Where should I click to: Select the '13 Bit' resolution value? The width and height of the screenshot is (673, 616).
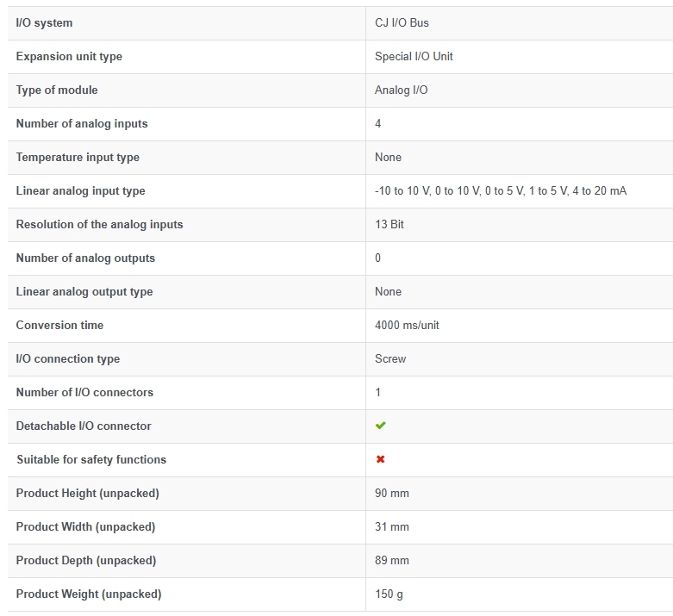click(389, 225)
